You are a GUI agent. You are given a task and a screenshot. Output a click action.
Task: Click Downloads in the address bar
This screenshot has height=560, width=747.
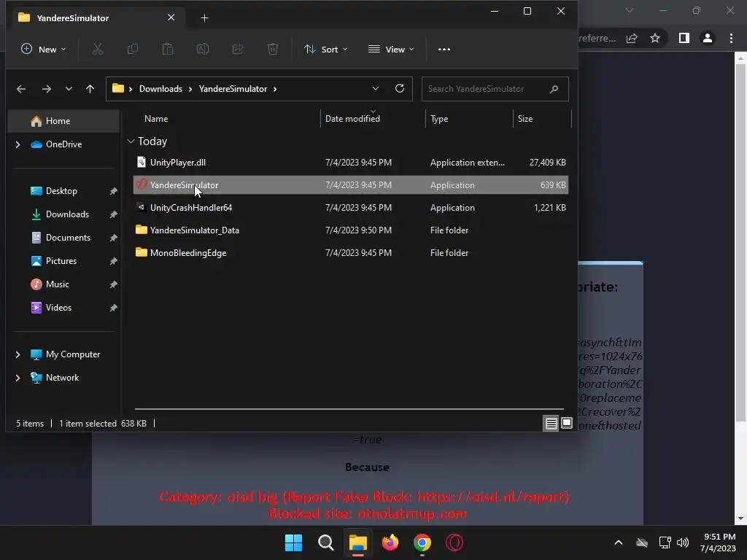[x=160, y=89]
